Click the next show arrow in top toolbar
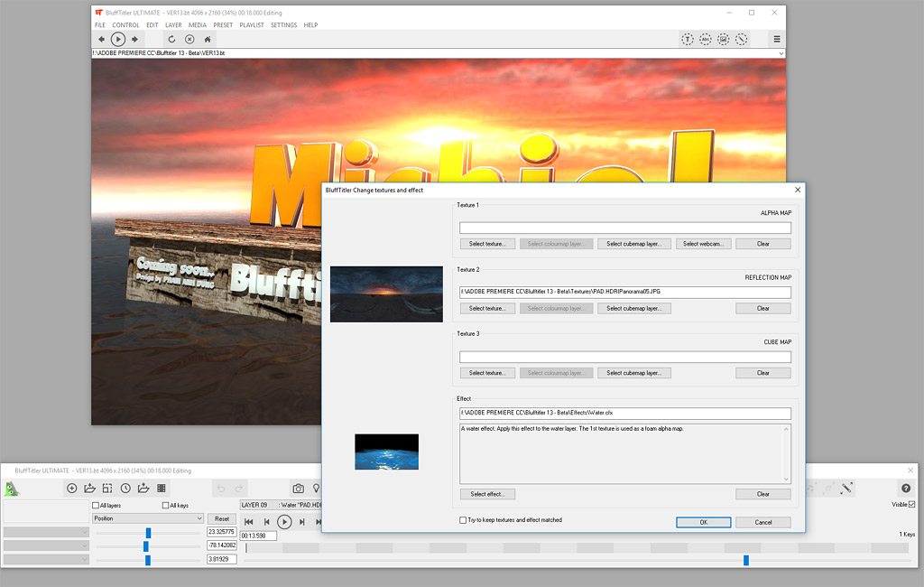The width and height of the screenshot is (924, 587). (135, 39)
